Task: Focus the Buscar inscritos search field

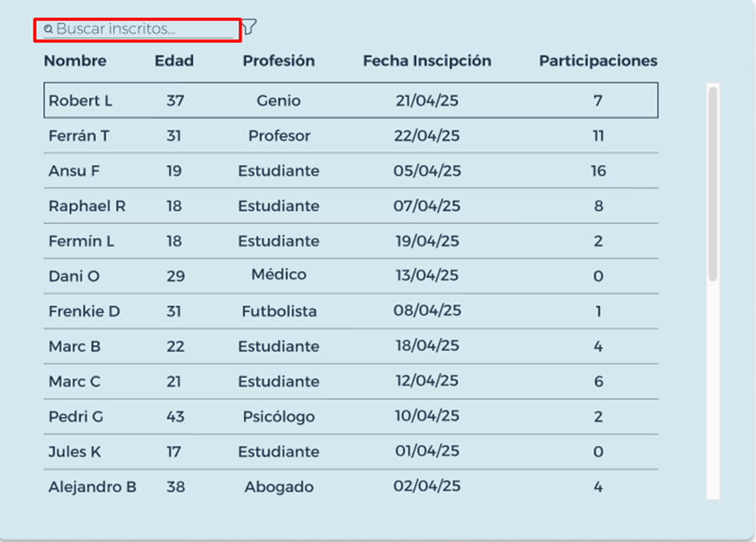Action: point(138,30)
